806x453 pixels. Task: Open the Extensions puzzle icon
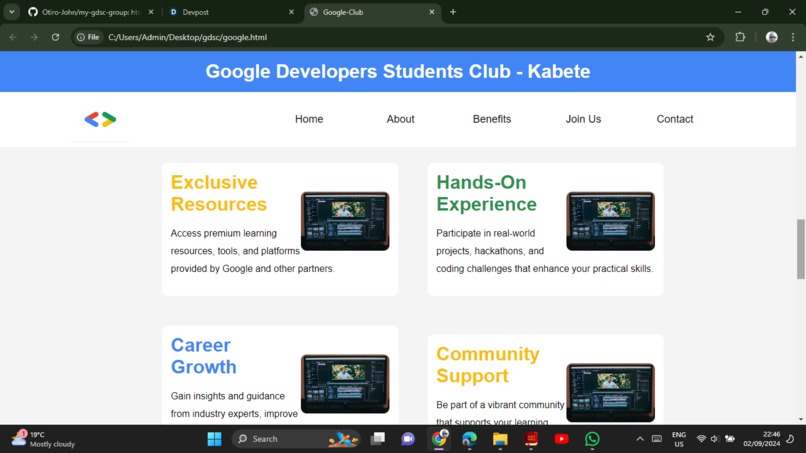(740, 37)
